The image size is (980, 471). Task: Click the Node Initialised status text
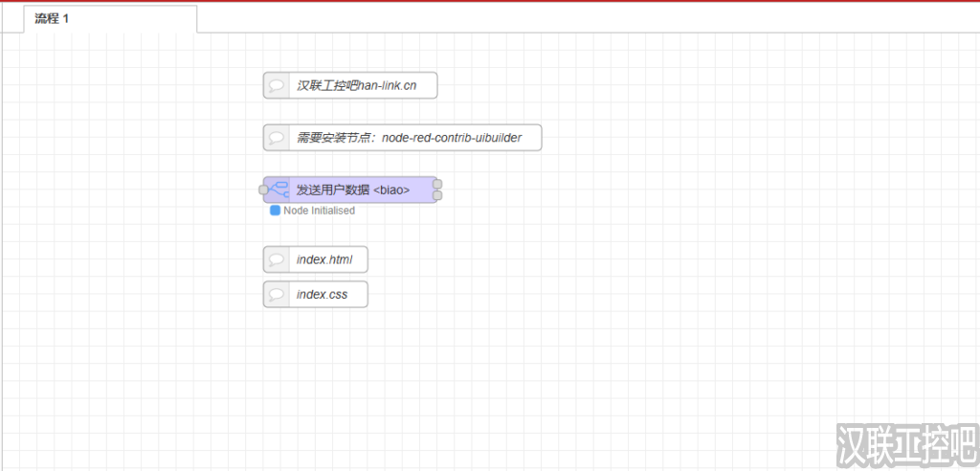coord(319,211)
